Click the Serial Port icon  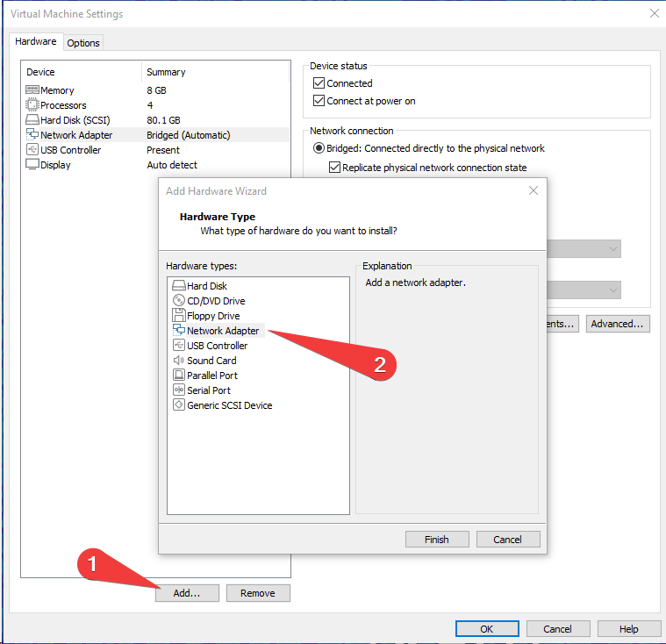(x=179, y=390)
